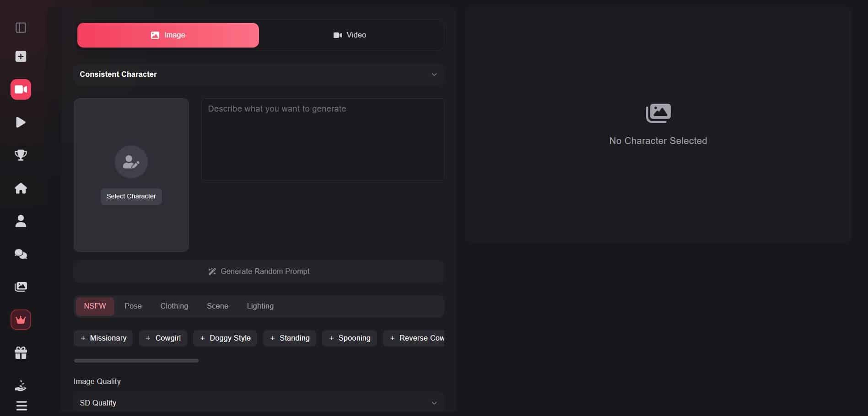
Task: Select the Lighting tag tab
Action: point(260,306)
